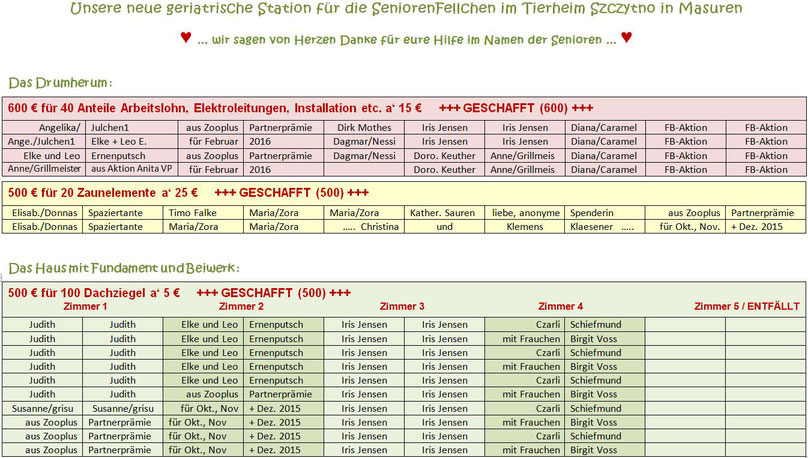The width and height of the screenshot is (808, 458).
Task: Click the 'Zimmer 1' column label
Action: (x=86, y=307)
